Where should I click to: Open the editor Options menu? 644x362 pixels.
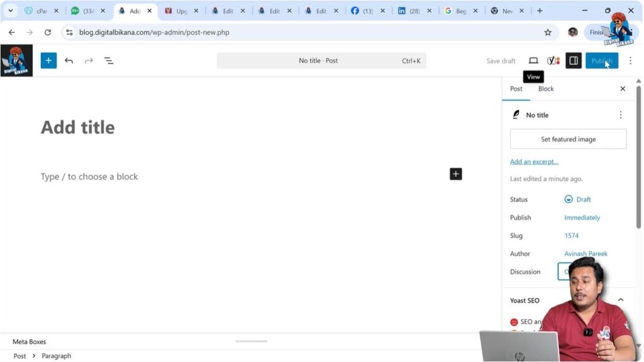pyautogui.click(x=630, y=61)
